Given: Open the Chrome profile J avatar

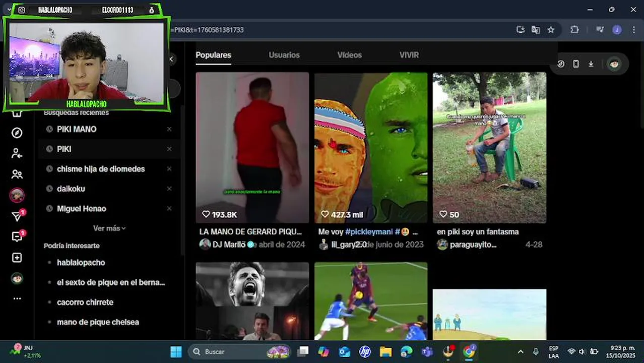Looking at the screenshot, I should (617, 30).
